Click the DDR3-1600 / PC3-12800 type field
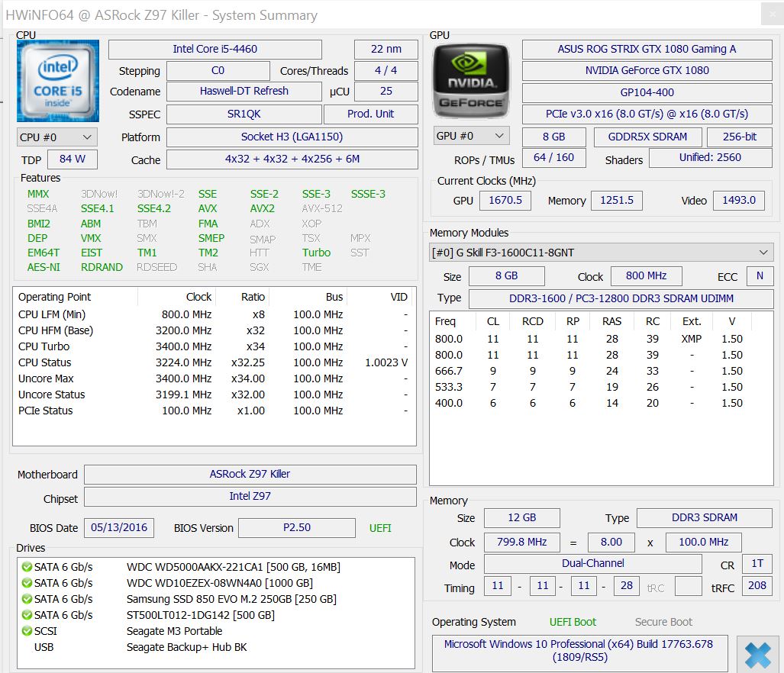 [x=621, y=299]
